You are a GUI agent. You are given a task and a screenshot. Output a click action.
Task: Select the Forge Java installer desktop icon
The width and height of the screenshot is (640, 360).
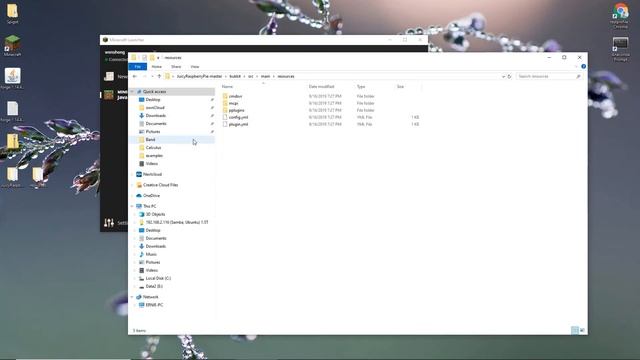(12, 78)
